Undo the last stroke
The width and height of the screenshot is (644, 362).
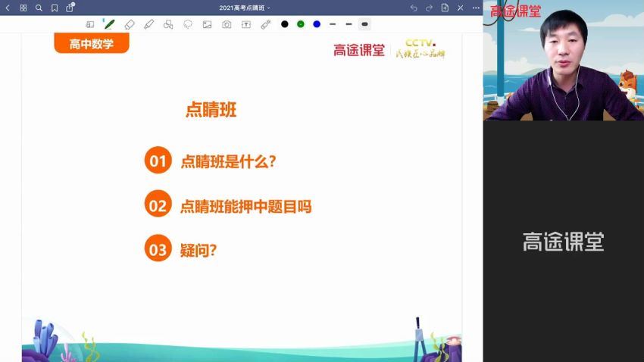click(414, 8)
